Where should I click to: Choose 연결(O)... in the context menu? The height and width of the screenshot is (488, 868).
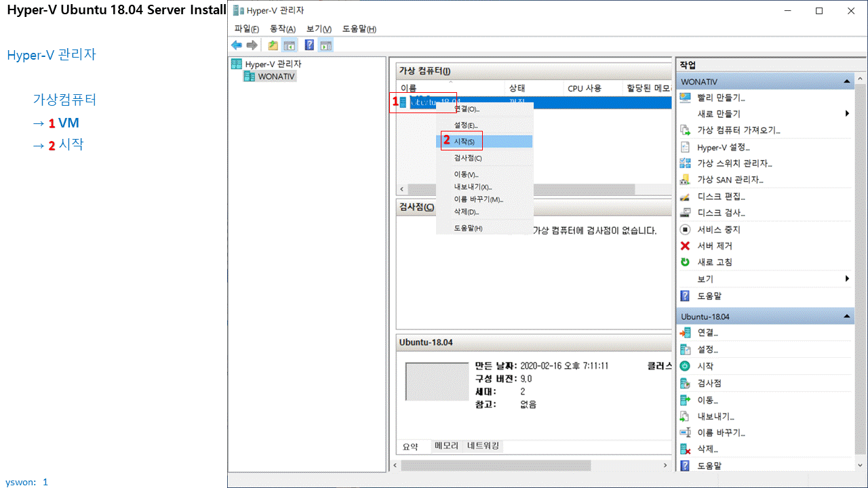pyautogui.click(x=484, y=109)
